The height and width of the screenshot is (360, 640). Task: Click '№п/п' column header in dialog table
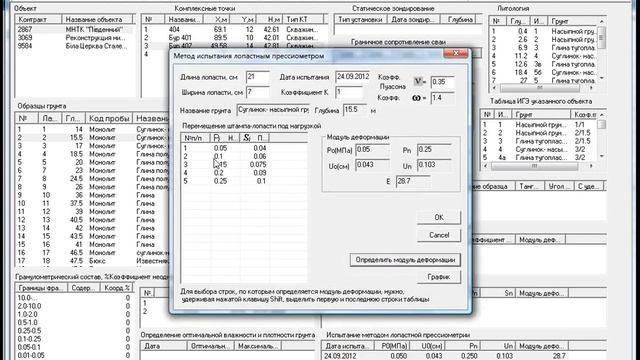[x=196, y=138]
